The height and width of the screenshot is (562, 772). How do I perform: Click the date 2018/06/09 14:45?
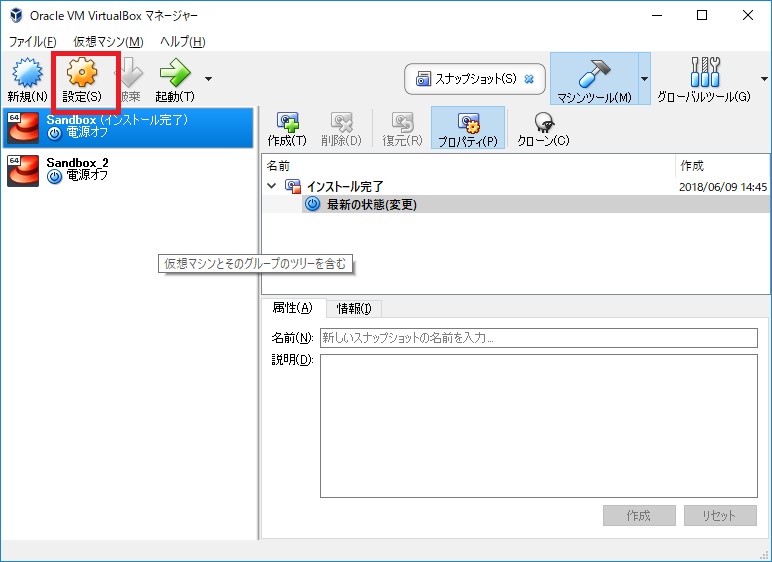[x=723, y=187]
